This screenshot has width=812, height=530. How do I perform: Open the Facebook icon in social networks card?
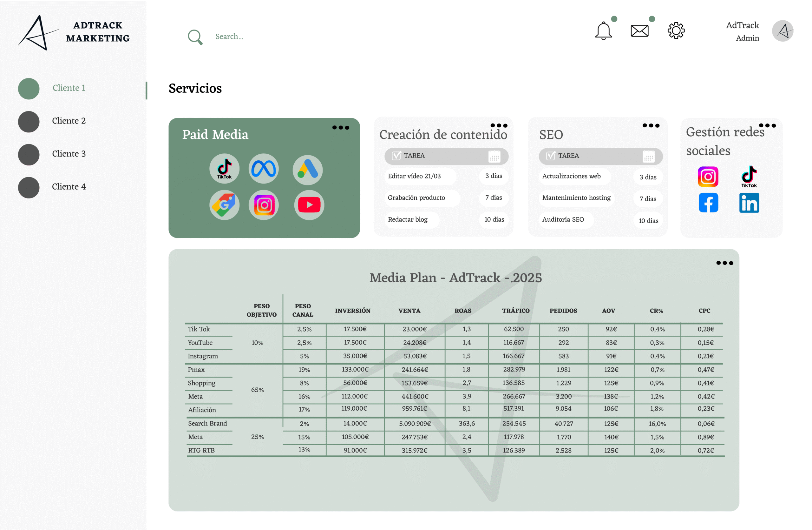pyautogui.click(x=708, y=203)
